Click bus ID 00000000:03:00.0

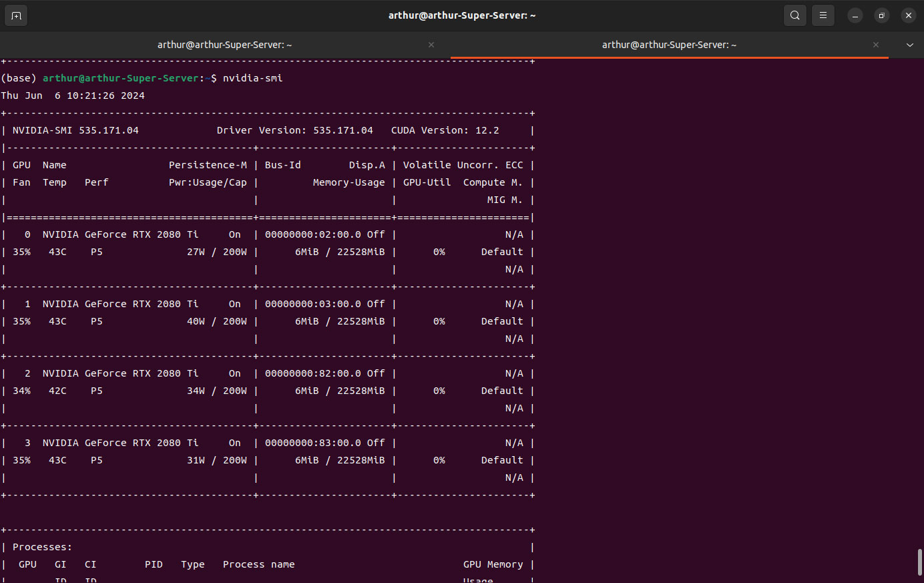tap(312, 304)
